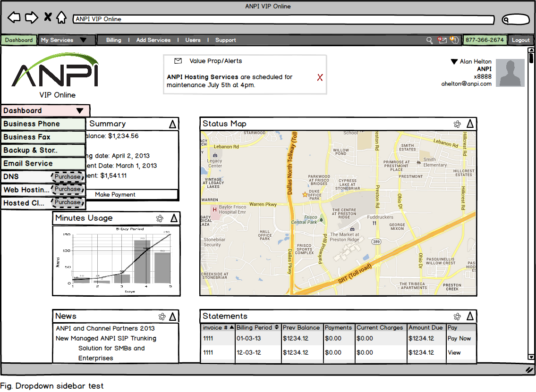Collapse the Summary panel using its triangle
536x392 pixels.
[173, 123]
